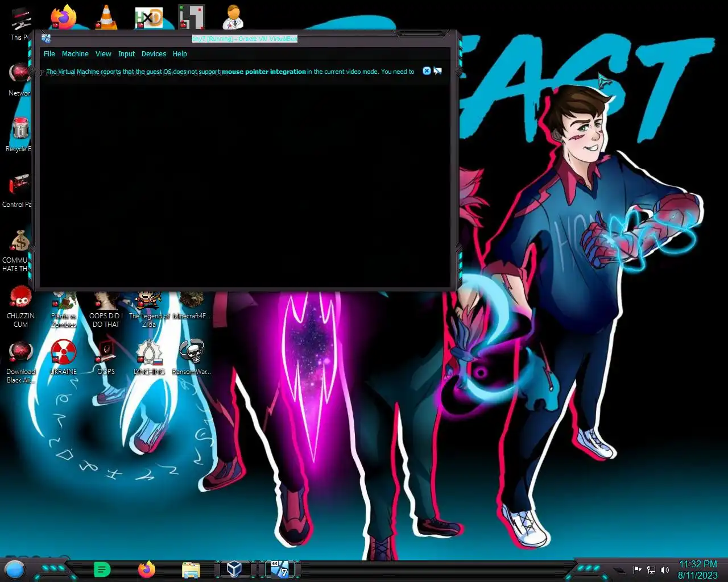Switch to the tiny7 VM taskbar button
The height and width of the screenshot is (582, 728).
click(279, 569)
